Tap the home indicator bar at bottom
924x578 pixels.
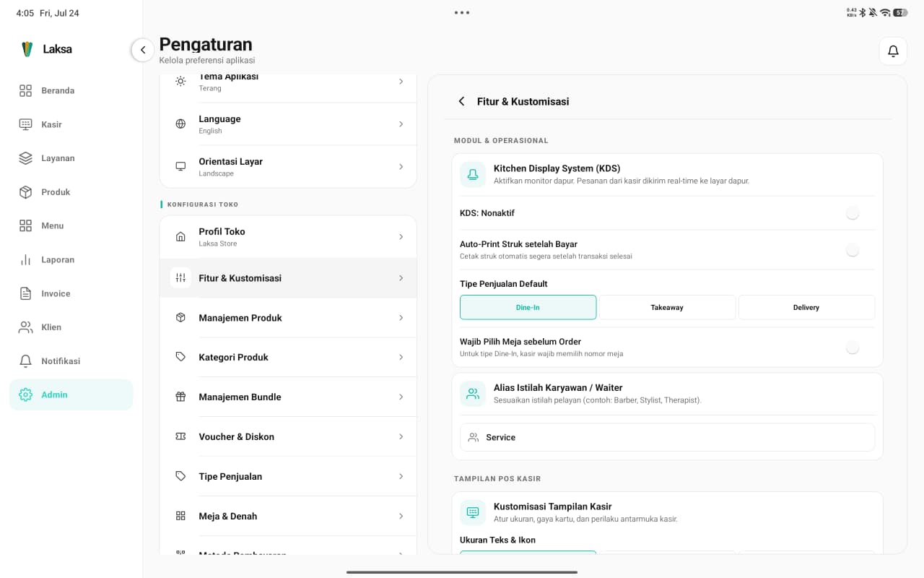click(x=462, y=572)
